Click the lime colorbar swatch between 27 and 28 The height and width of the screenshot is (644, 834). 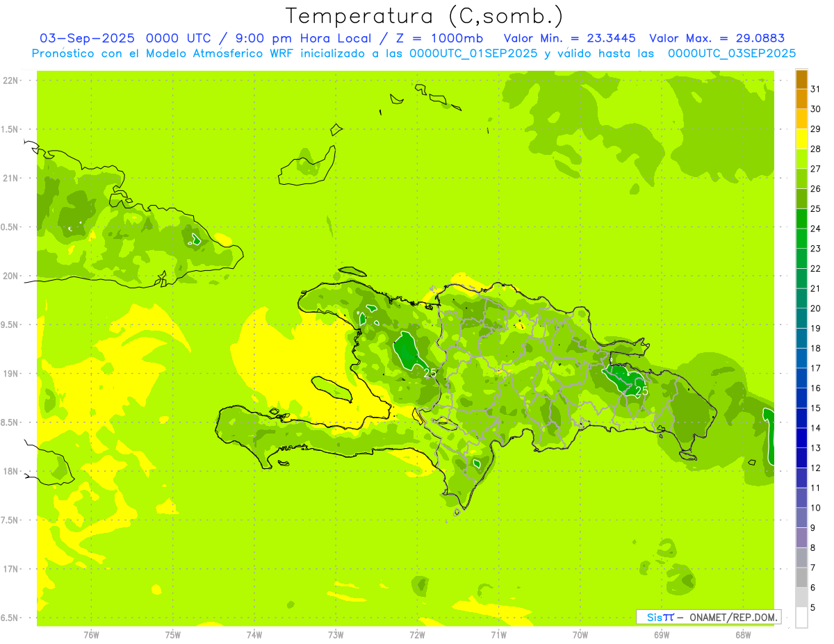(801, 159)
